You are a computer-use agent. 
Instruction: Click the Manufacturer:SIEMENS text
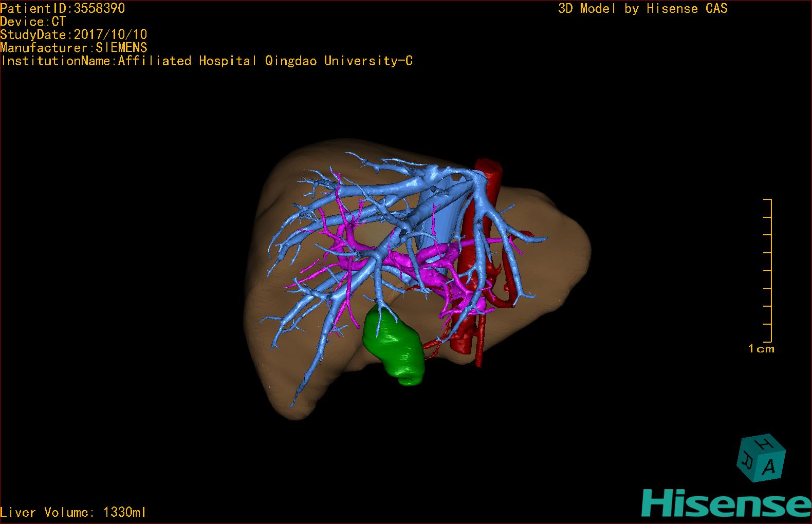[73, 48]
